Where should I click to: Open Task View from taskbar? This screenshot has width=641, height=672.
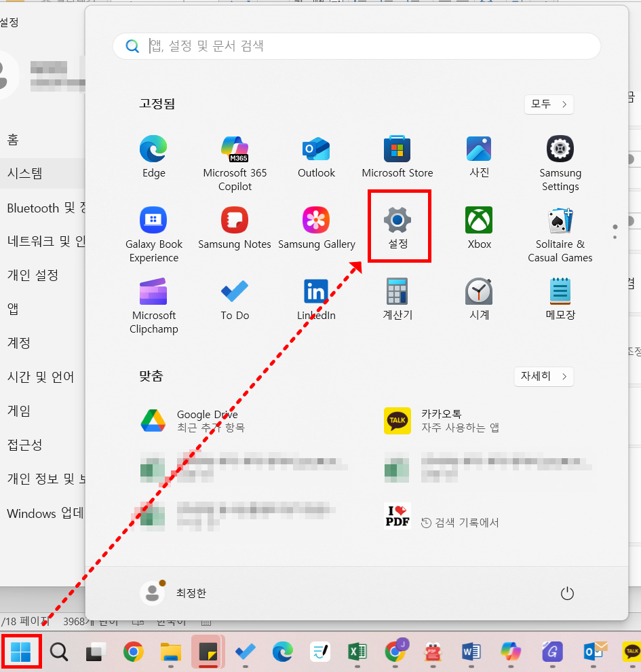click(96, 652)
